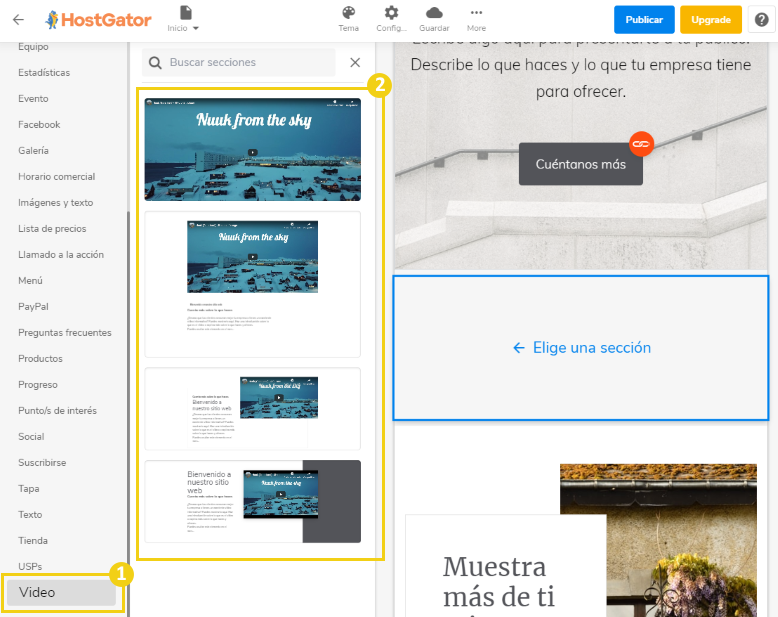778x617 pixels.
Task: Select the Evento section category
Action: [33, 99]
